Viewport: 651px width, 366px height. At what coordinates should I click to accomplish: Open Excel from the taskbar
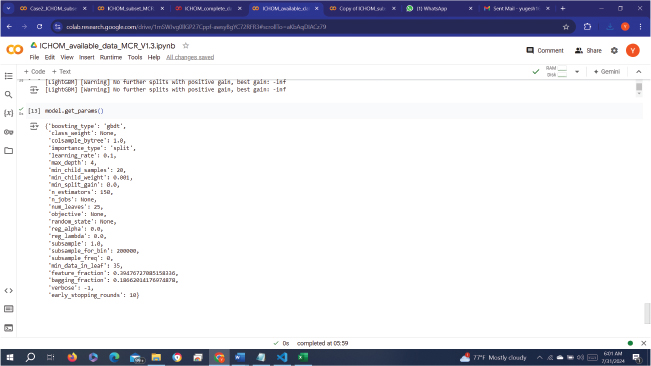coord(303,357)
